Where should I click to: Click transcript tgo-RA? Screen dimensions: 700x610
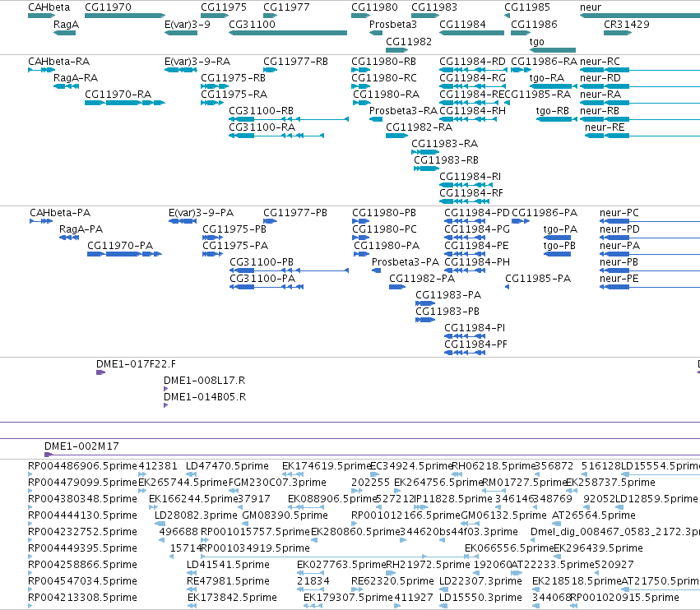[547, 78]
